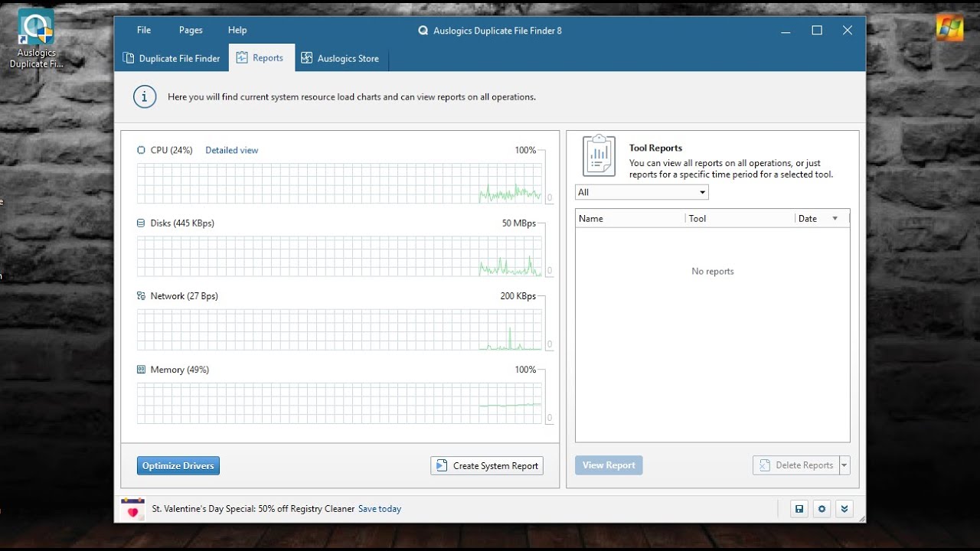
Task: Click the "Disks (445 KBps)" label
Action: point(182,223)
